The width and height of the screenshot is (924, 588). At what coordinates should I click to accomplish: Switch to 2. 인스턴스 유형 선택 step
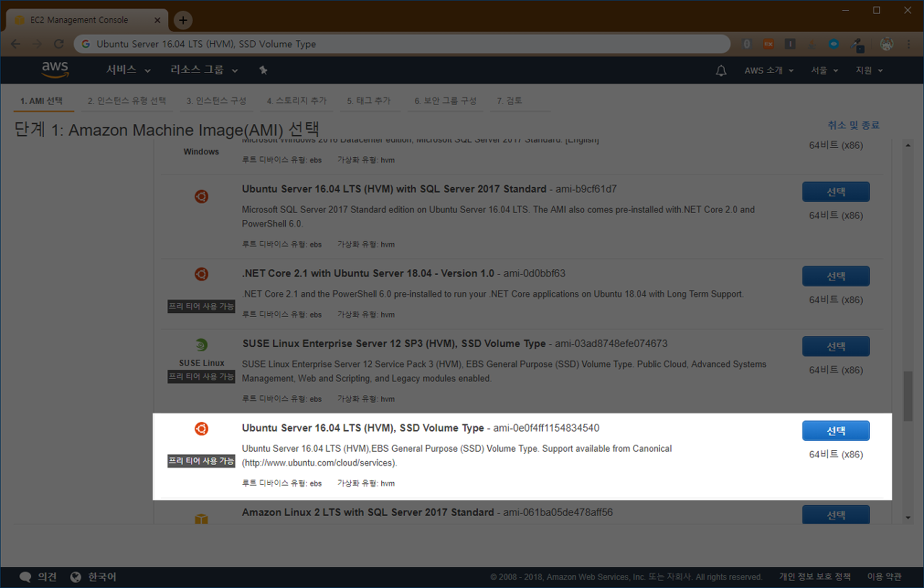[127, 101]
